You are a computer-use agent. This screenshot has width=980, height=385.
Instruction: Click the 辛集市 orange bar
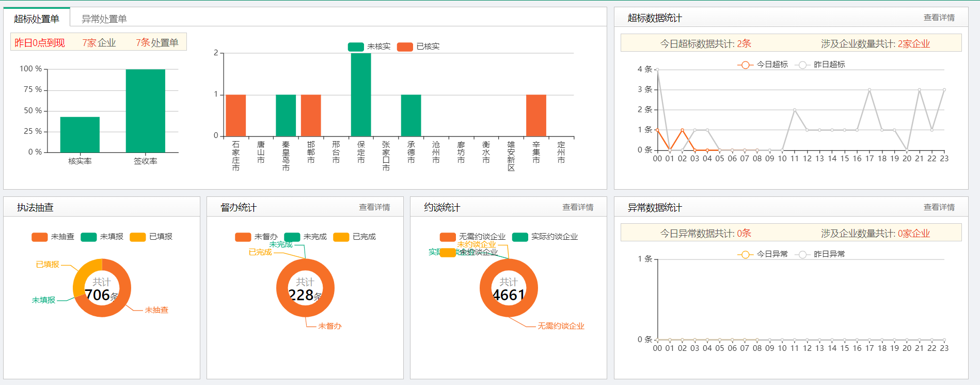pos(536,115)
